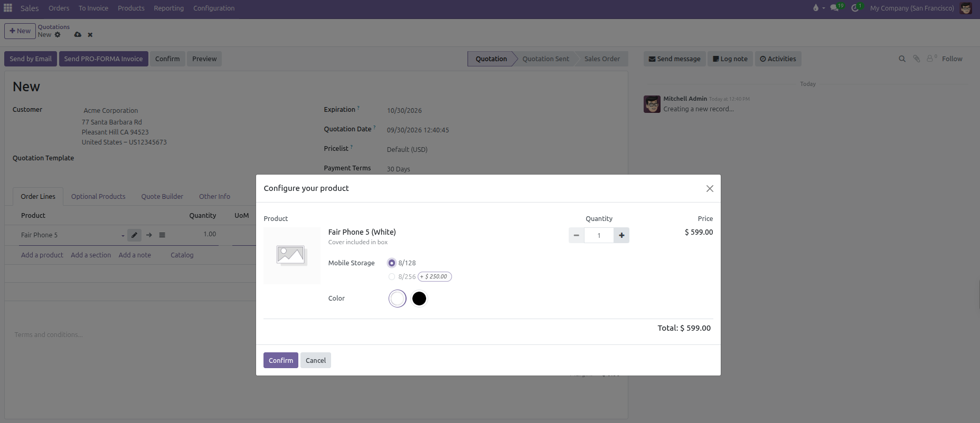Choose the white color swatch
This screenshot has width=980, height=423.
tap(398, 299)
